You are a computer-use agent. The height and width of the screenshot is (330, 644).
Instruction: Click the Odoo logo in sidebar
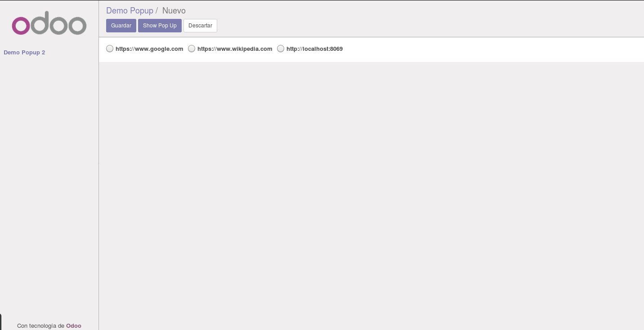coord(49,24)
